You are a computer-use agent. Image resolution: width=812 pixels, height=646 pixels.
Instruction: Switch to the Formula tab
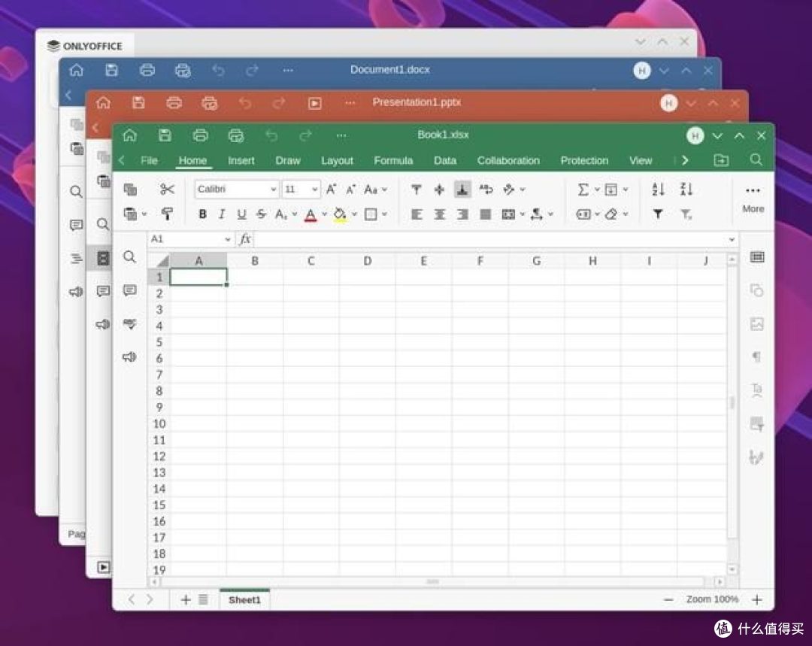[393, 161]
